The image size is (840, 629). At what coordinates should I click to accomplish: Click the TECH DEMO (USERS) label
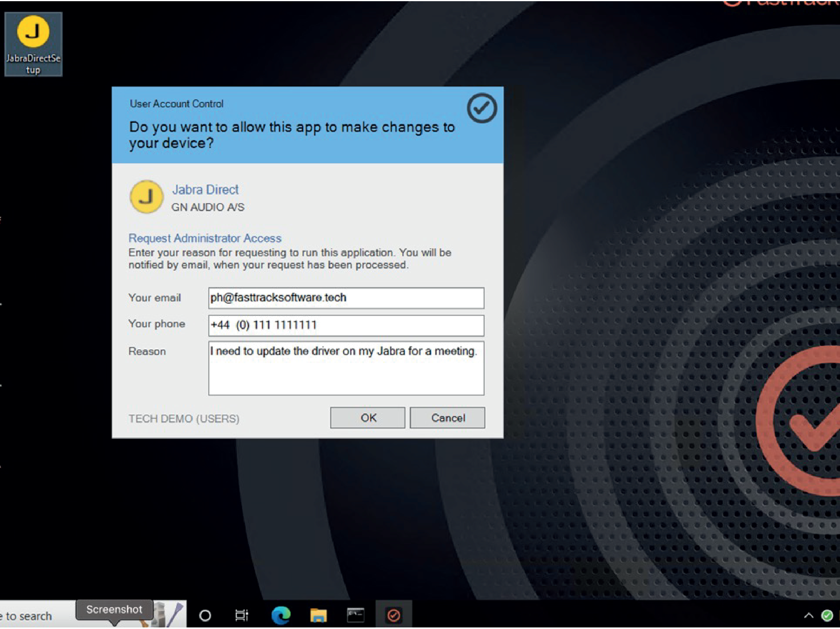click(x=184, y=419)
